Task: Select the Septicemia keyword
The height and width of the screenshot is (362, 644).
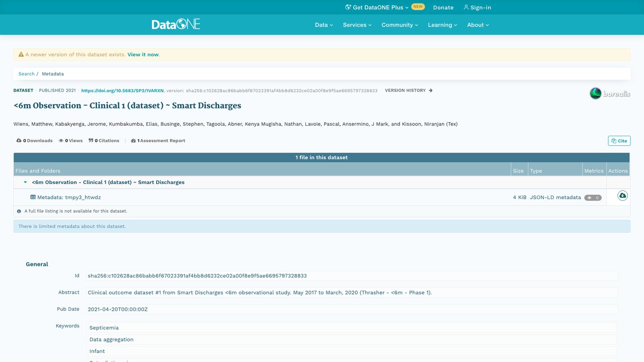Action: click(x=352, y=328)
